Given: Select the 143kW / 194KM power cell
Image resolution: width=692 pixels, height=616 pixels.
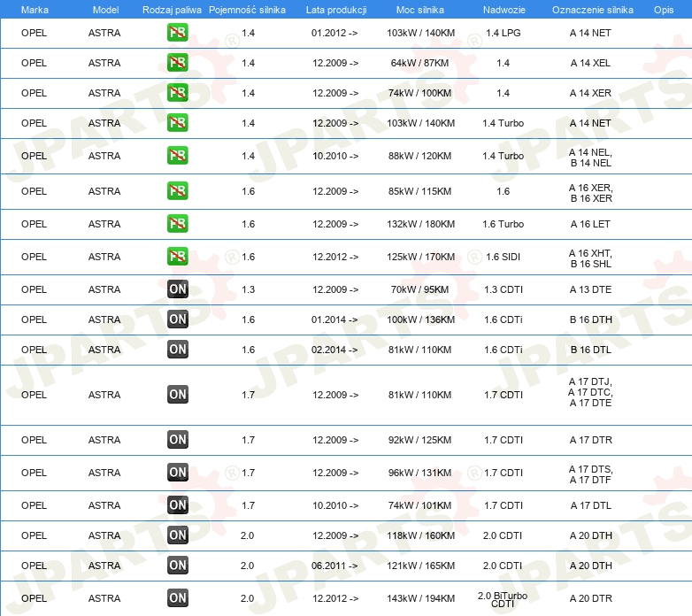Looking at the screenshot, I should [x=420, y=598].
